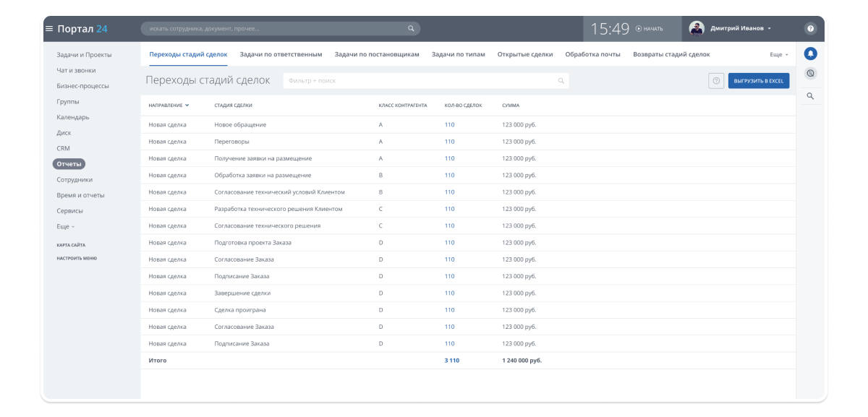Click the total 1 240 000 руб. value
The width and height of the screenshot is (868, 417).
point(522,360)
